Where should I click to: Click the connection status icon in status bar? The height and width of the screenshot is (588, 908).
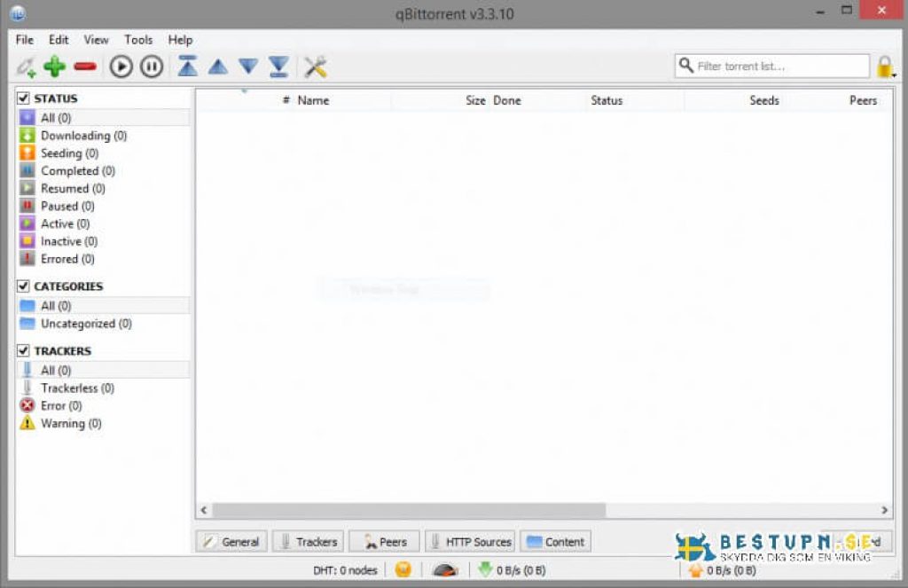[403, 569]
